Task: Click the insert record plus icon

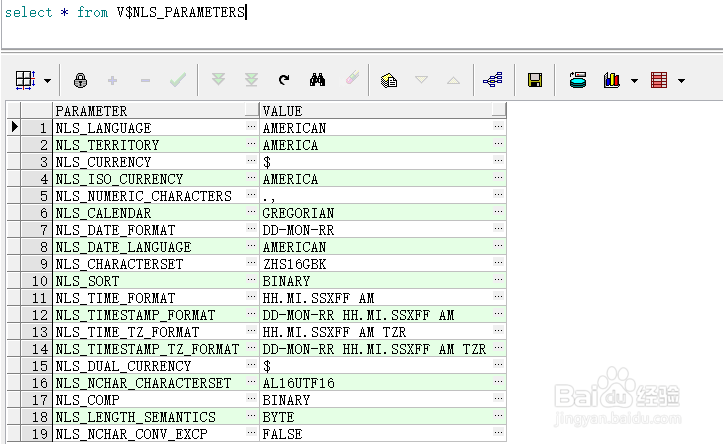Action: pyautogui.click(x=112, y=81)
